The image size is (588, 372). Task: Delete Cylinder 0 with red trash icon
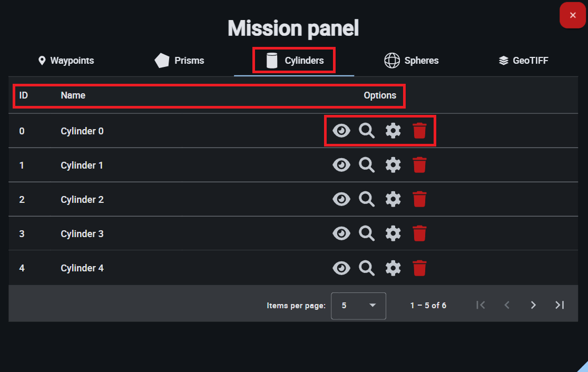(x=419, y=131)
